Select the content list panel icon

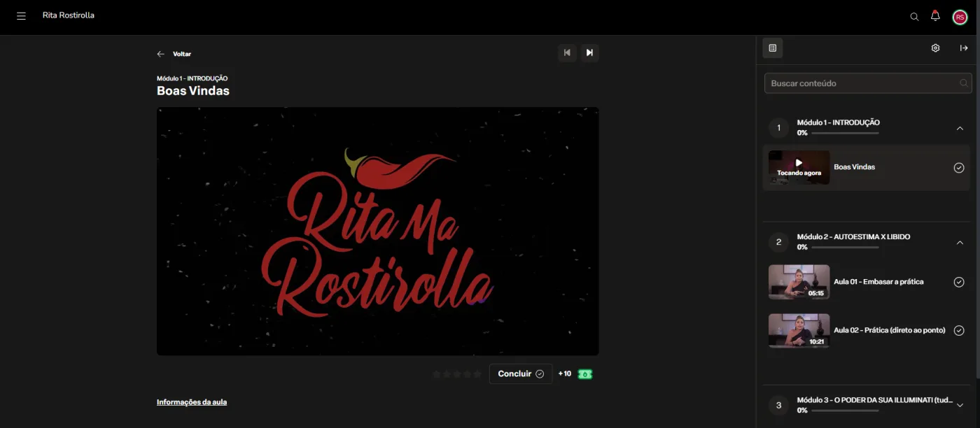click(773, 48)
